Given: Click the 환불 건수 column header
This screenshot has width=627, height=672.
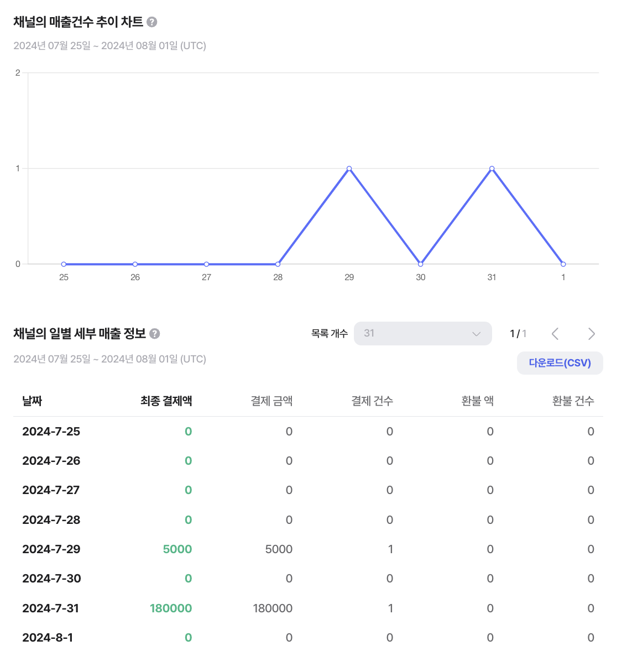Looking at the screenshot, I should 573,401.
